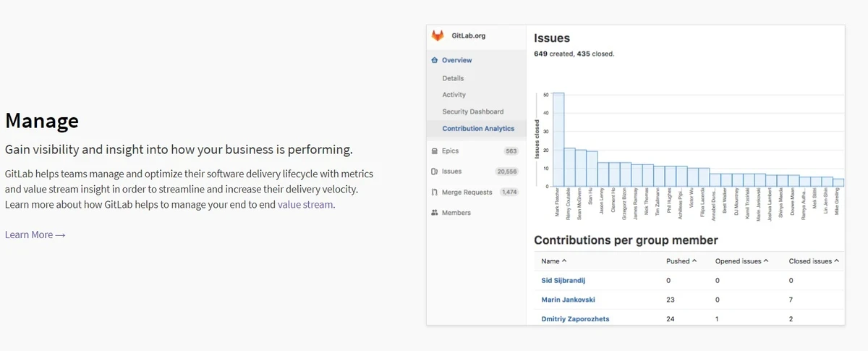Viewport: 868px width, 351px height.
Task: Click the Pushed value 23 for Marin Jankovski
Action: click(671, 300)
